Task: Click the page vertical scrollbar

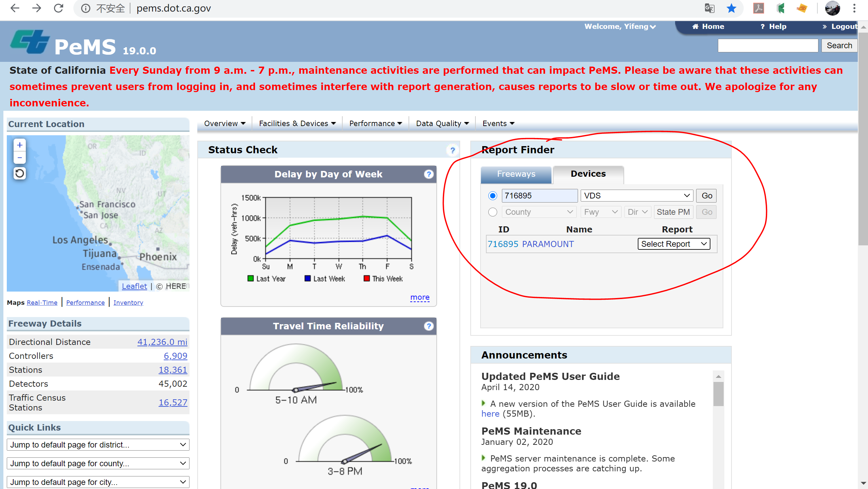Action: tap(863, 139)
